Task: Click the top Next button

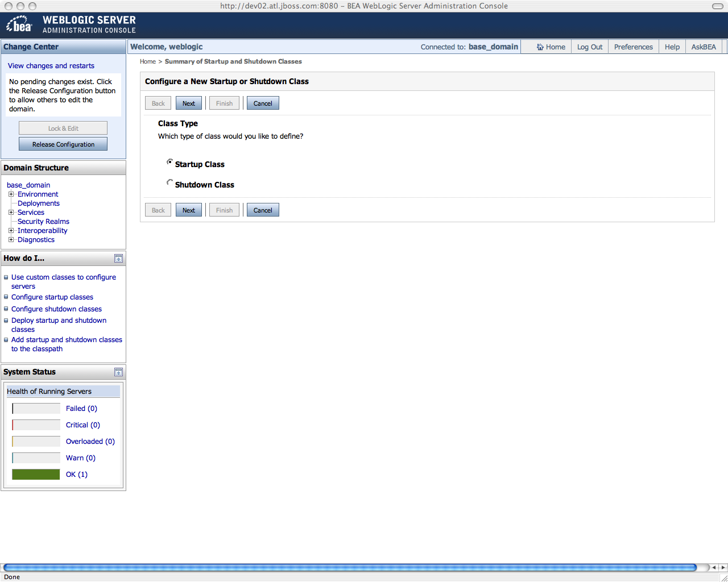Action: [x=189, y=103]
